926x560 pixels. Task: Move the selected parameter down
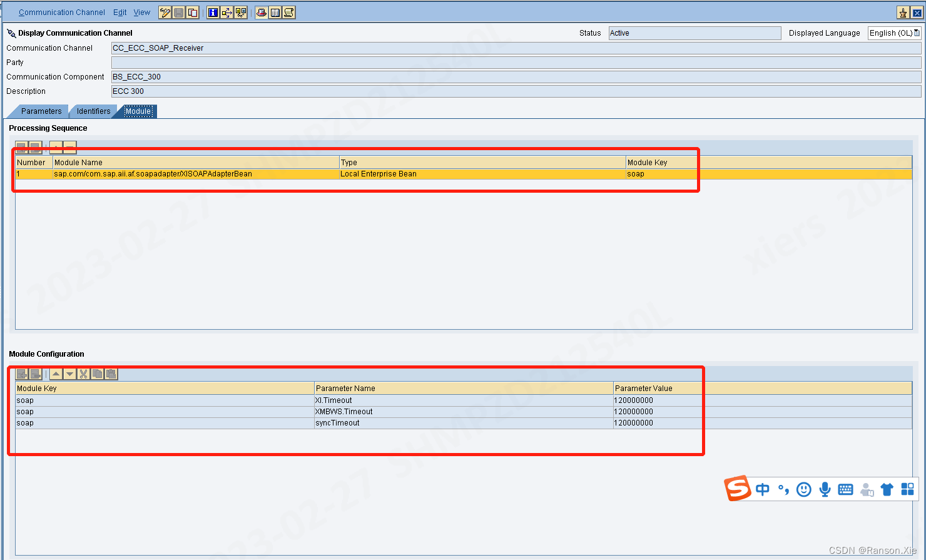pos(69,374)
